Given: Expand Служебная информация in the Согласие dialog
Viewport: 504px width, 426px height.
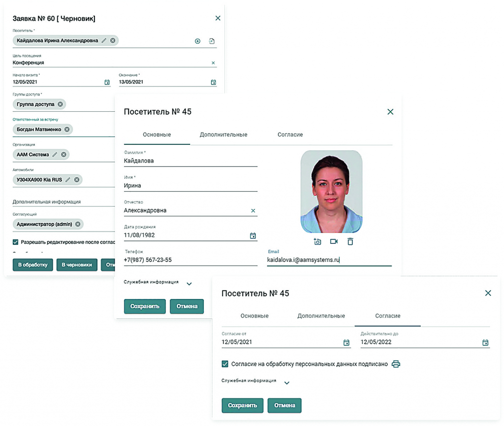Looking at the screenshot, I should tap(287, 383).
